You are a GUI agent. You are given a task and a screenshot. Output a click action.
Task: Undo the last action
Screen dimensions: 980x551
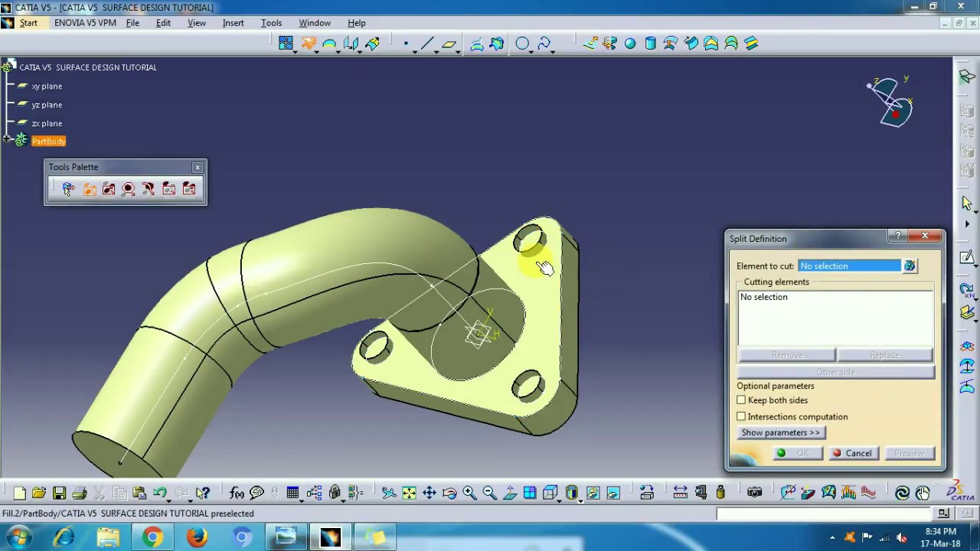click(159, 494)
